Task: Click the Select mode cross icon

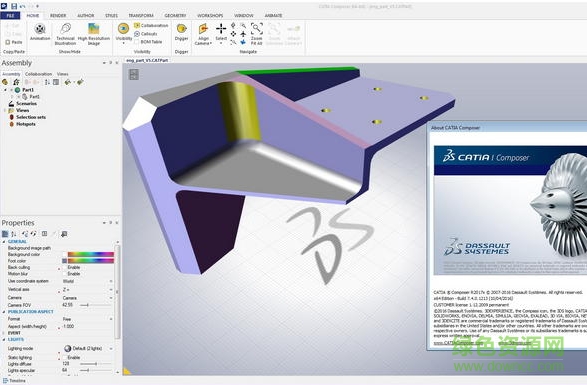Action: [221, 28]
